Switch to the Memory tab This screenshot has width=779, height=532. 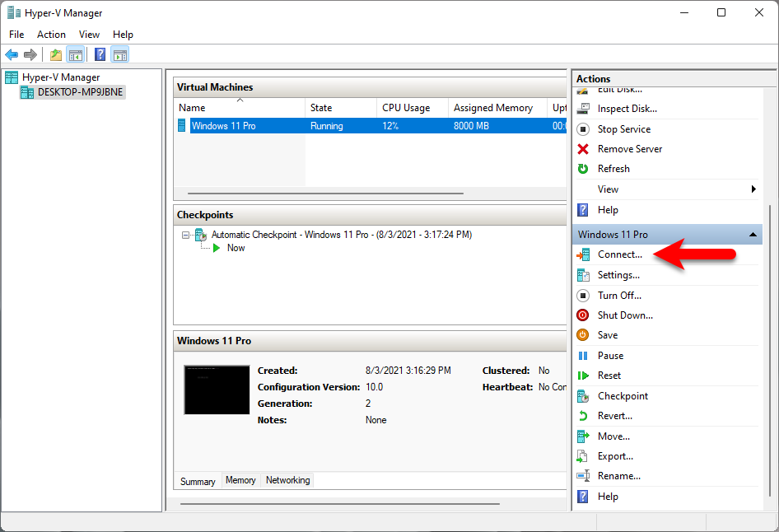tap(240, 480)
